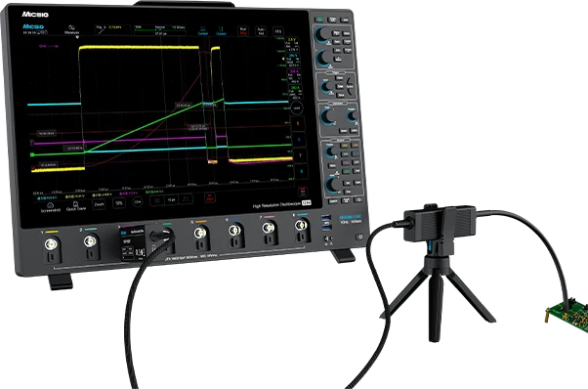Enable the vertical Cursor icon
Screen dimensions: 588x389
click(x=221, y=31)
